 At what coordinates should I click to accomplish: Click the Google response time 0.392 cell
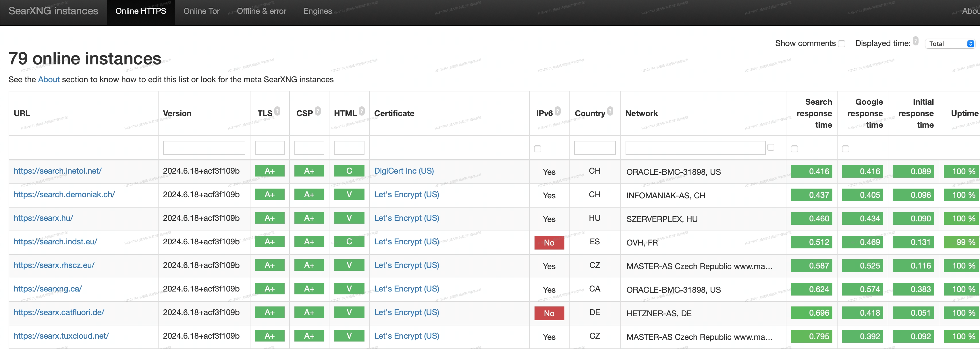click(863, 336)
